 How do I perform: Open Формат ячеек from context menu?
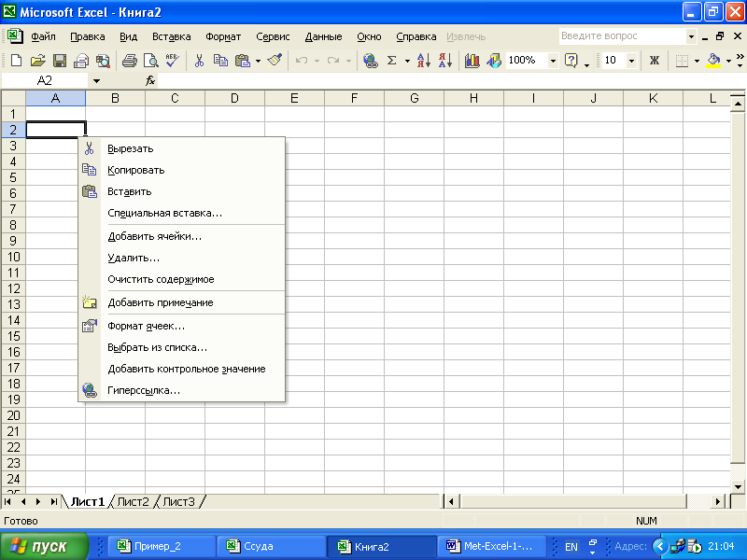tap(182, 326)
